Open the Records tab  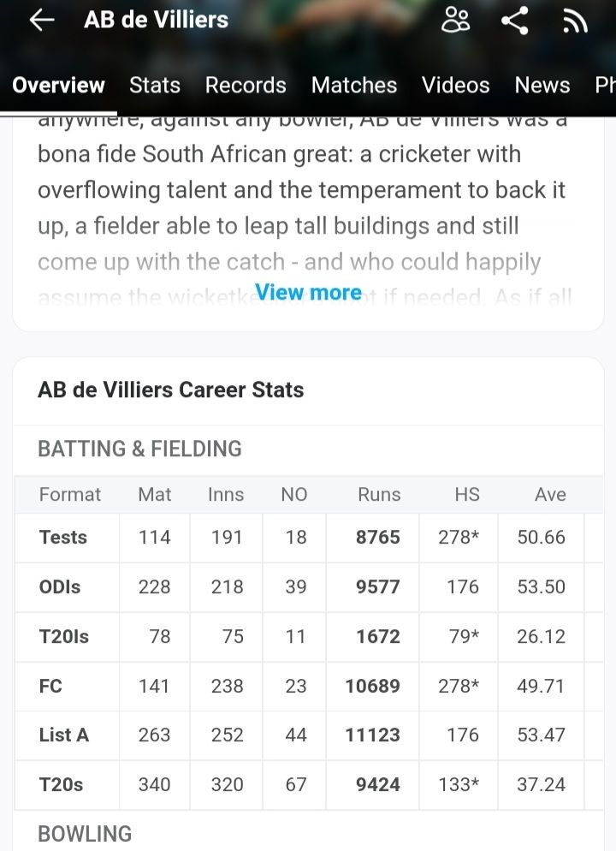pos(246,85)
